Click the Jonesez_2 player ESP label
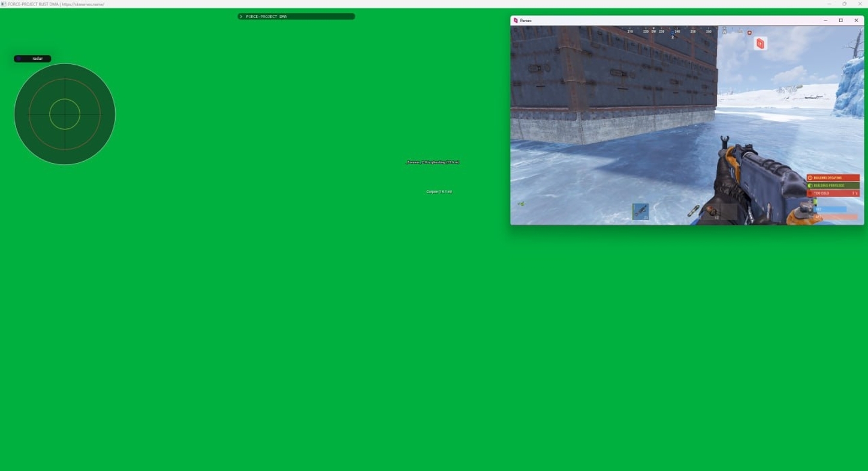 pyautogui.click(x=433, y=162)
